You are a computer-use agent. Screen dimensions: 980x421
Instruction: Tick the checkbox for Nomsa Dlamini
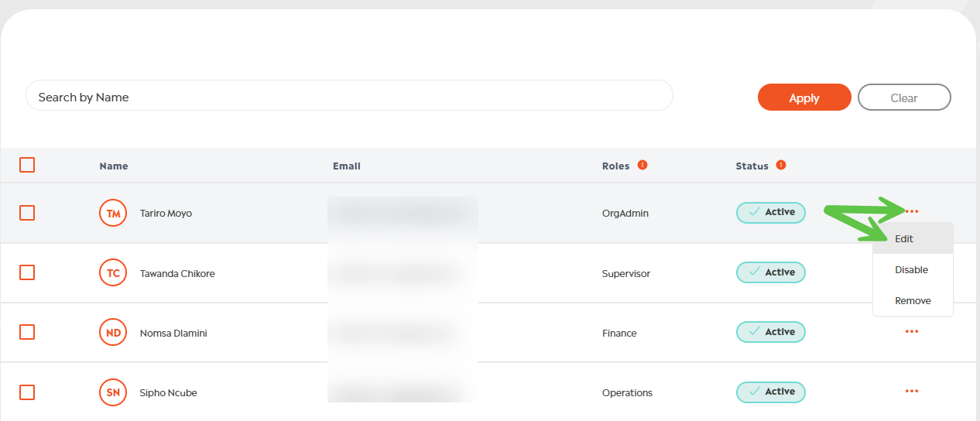pos(27,332)
